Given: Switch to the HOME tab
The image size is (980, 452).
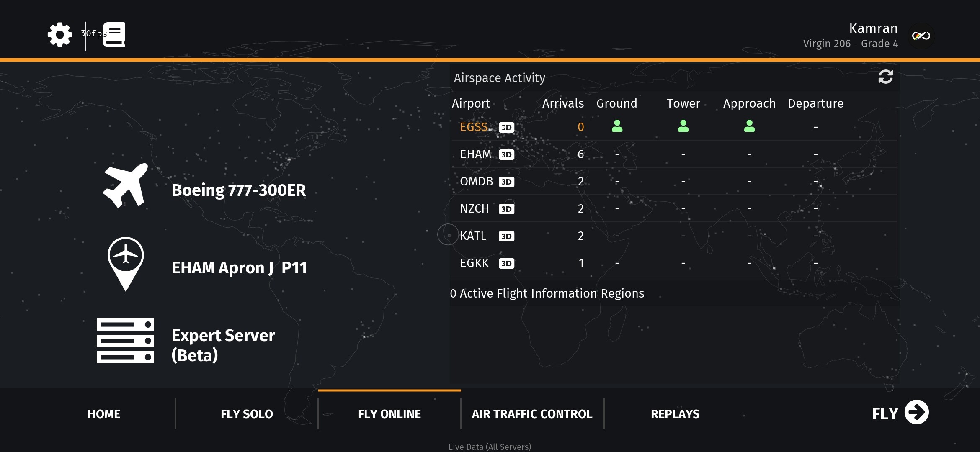Looking at the screenshot, I should pyautogui.click(x=104, y=414).
